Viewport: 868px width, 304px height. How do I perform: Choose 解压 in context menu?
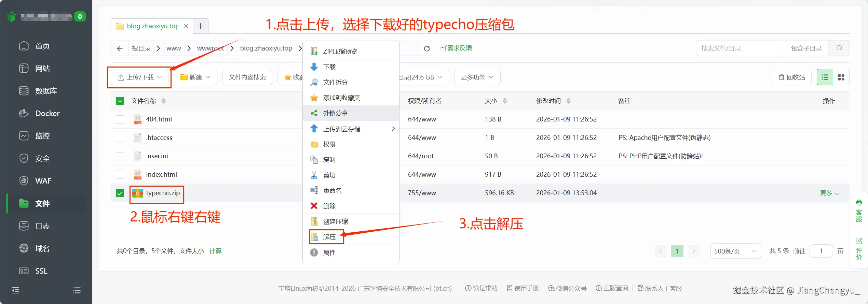(x=351, y=237)
